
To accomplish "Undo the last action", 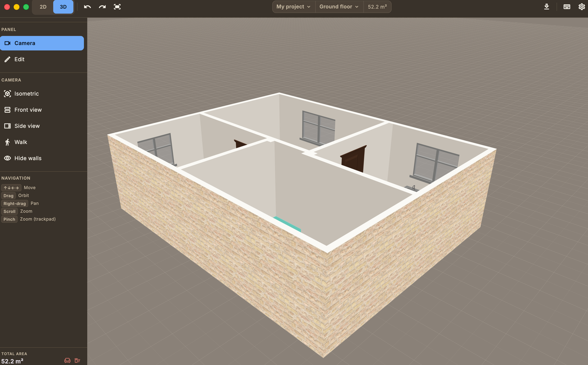I will click(x=87, y=7).
